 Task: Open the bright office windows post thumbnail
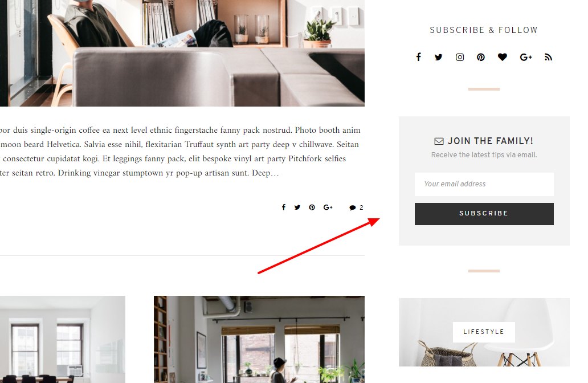point(63,339)
